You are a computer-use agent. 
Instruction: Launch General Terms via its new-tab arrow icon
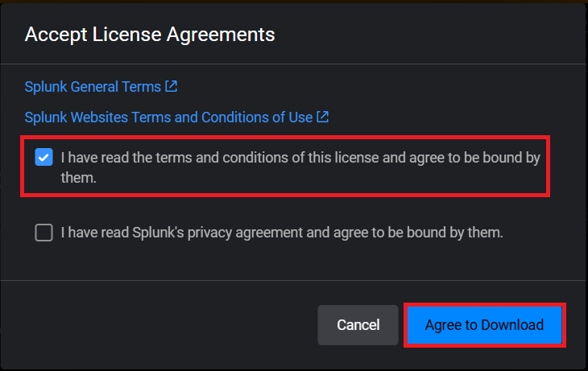click(171, 85)
